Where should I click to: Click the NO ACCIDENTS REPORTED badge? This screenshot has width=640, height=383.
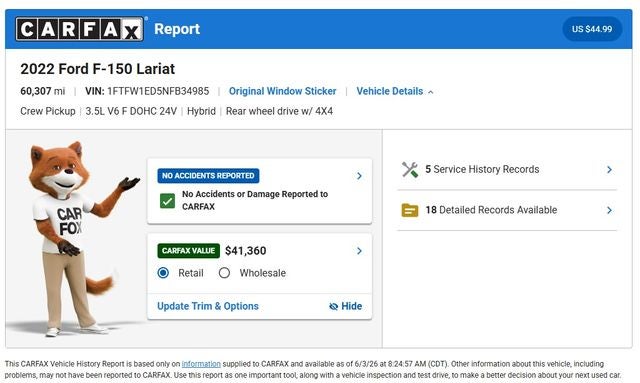click(x=208, y=176)
